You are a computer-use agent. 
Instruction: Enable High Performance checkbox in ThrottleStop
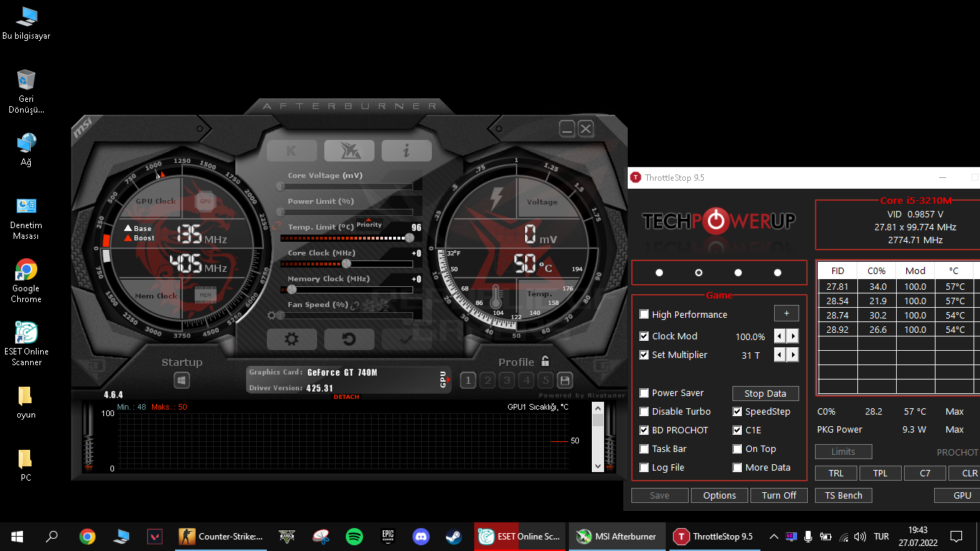pos(644,314)
